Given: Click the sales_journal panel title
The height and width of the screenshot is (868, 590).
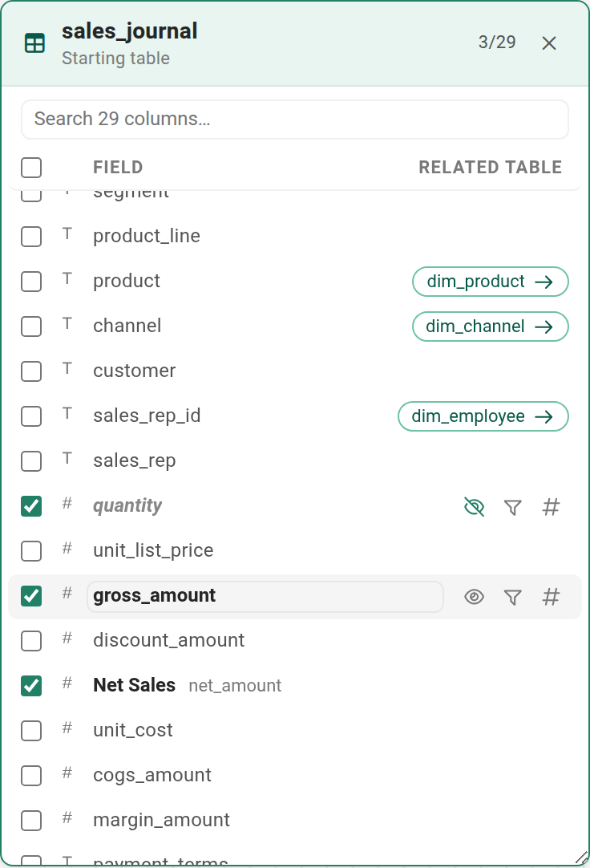Looking at the screenshot, I should click(129, 31).
